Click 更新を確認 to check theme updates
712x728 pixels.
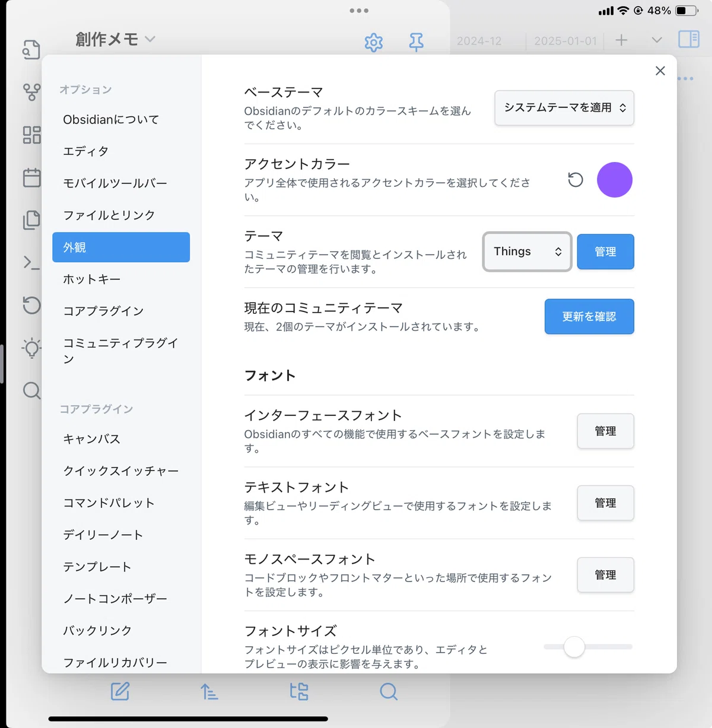(x=589, y=316)
